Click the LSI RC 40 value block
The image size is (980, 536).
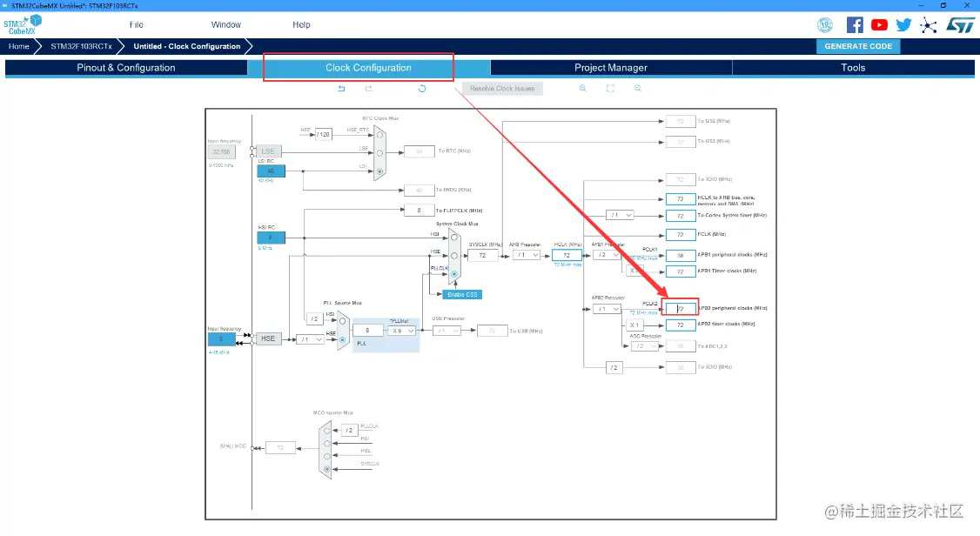click(272, 171)
